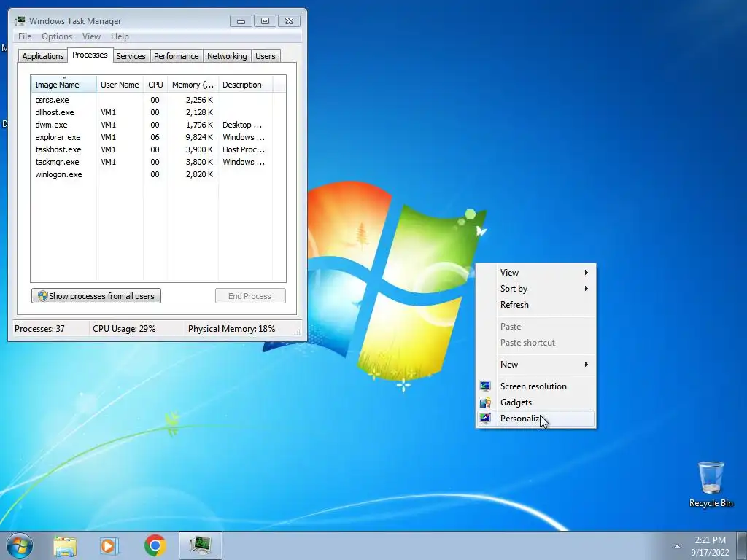Sort by Description column header
This screenshot has height=560, width=747.
(245, 85)
